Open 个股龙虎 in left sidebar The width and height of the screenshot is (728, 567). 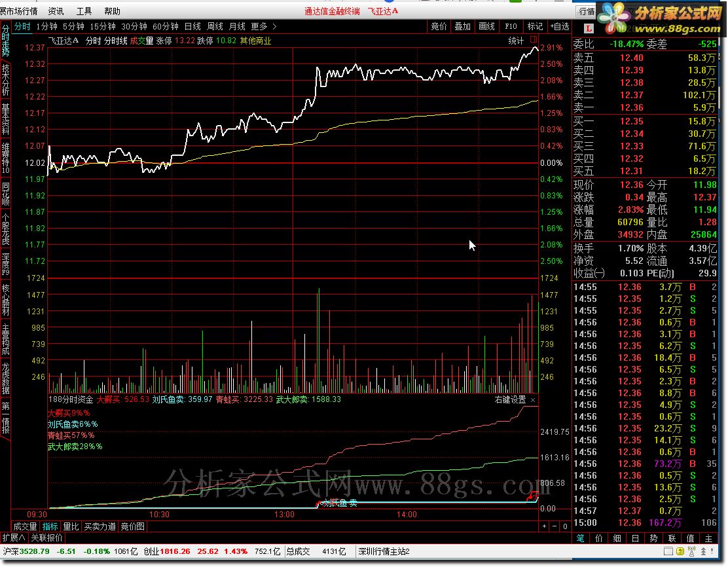point(5,229)
